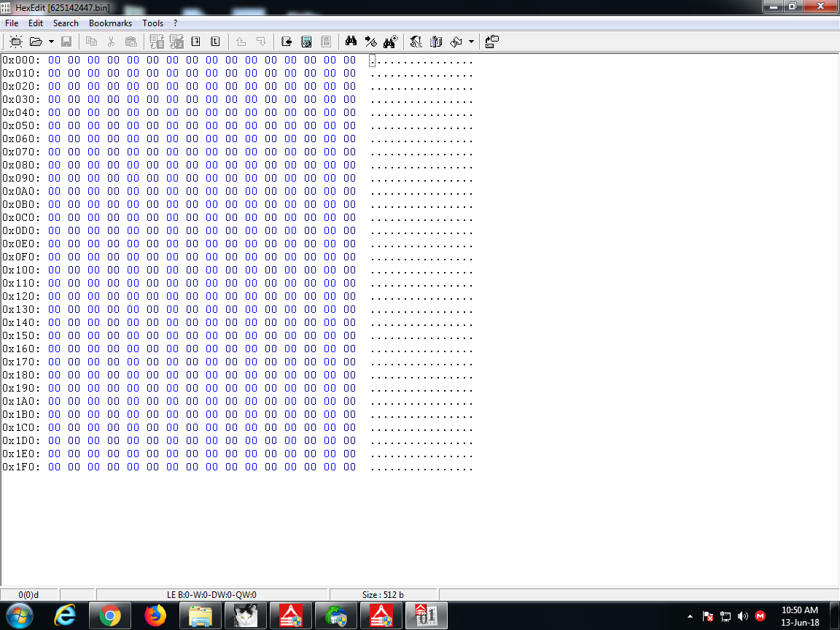
Task: Click the Cut scissors icon
Action: click(x=112, y=42)
